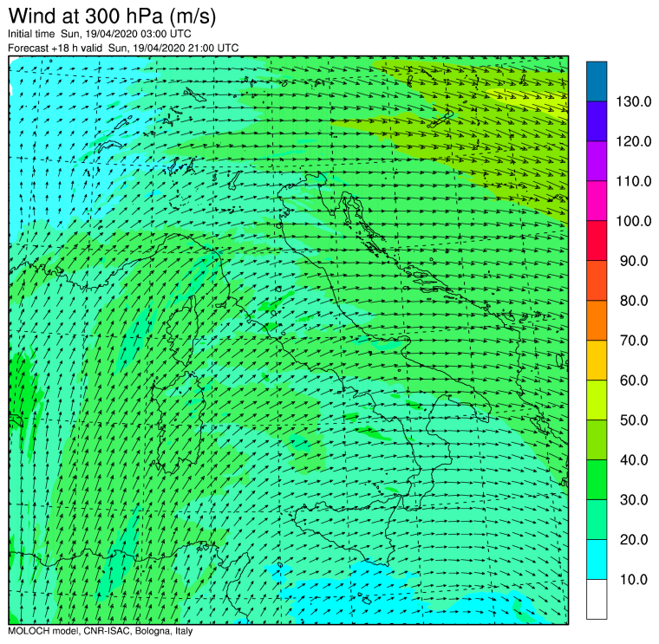Select the 'Initial time' line of text
The width and height of the screenshot is (659, 644).
(x=100, y=34)
